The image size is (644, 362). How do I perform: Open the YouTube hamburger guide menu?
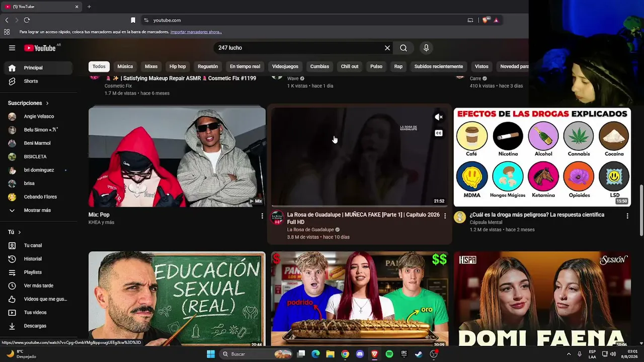click(x=12, y=48)
